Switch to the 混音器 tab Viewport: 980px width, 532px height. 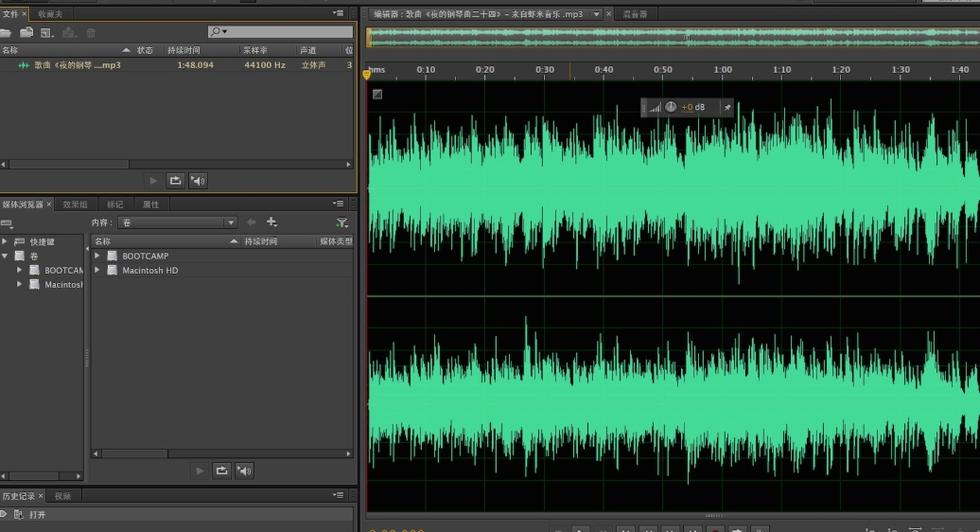point(635,14)
